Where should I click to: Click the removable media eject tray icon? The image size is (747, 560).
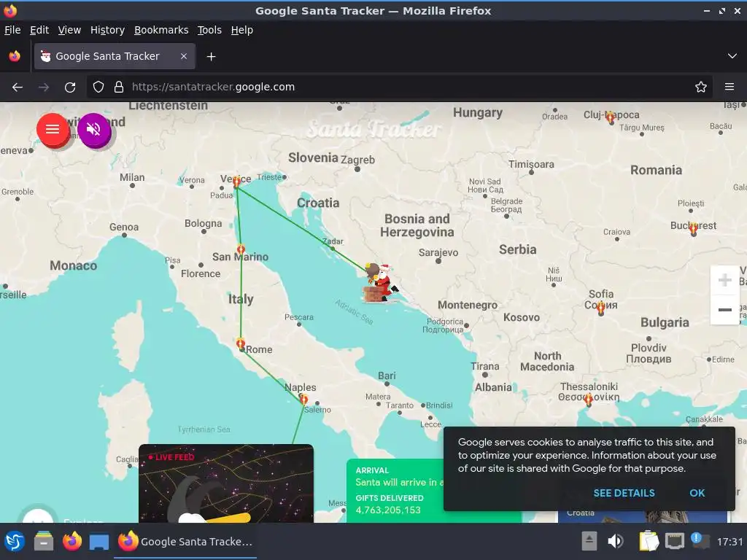589,542
